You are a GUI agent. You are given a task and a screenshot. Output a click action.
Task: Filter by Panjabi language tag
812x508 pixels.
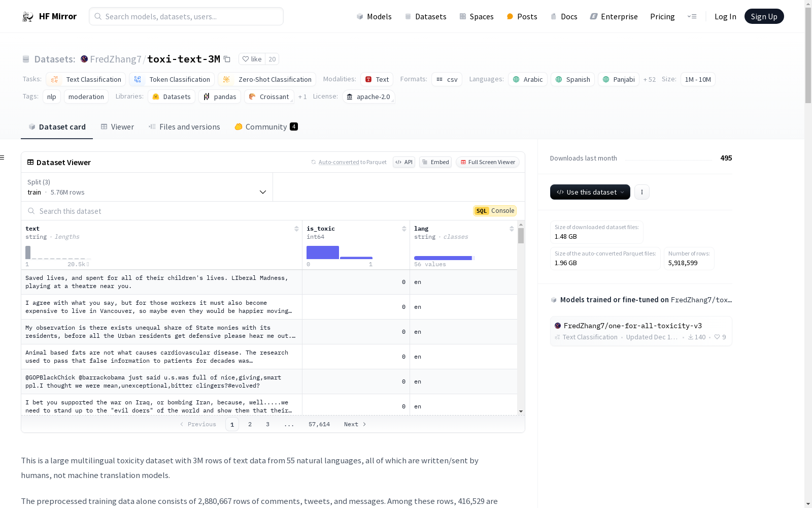pos(619,79)
